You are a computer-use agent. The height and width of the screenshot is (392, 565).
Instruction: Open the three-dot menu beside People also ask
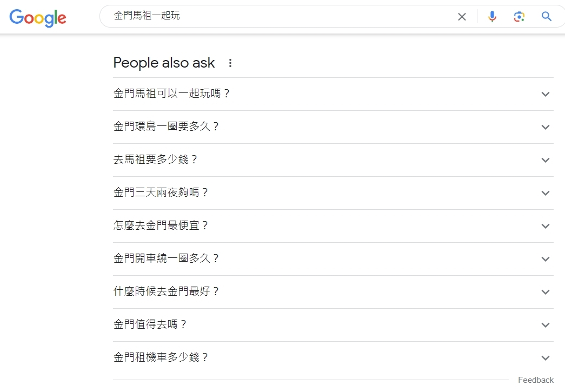point(230,63)
